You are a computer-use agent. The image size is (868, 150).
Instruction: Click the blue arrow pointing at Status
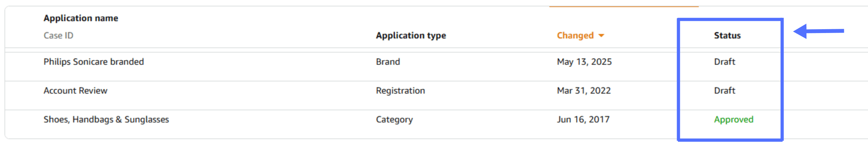click(818, 31)
